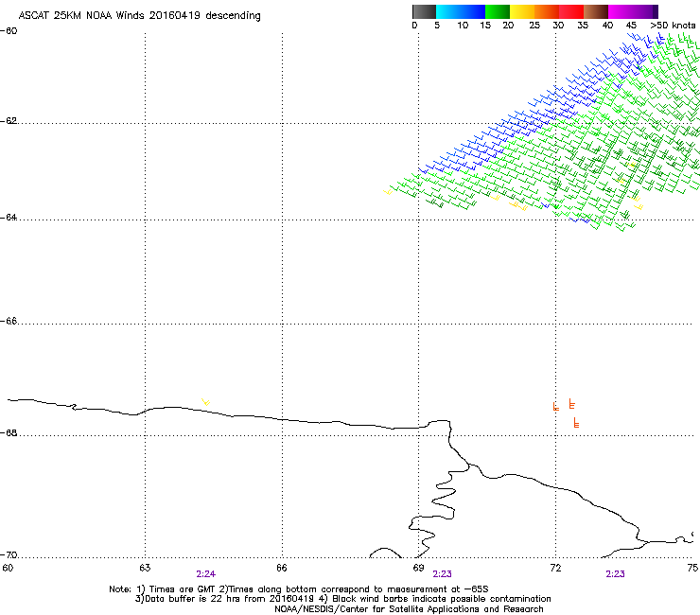The image size is (700, 615).
Task: Click the longitude label '75'
Action: (692, 568)
